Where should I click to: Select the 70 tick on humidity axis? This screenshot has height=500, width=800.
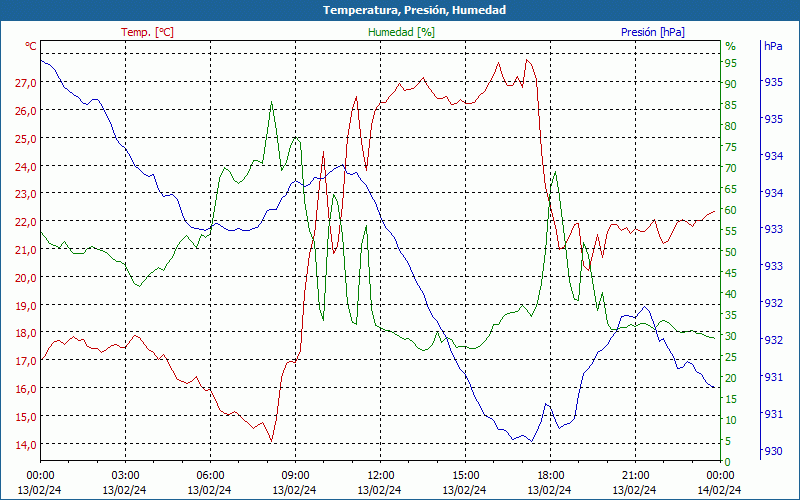click(x=731, y=168)
